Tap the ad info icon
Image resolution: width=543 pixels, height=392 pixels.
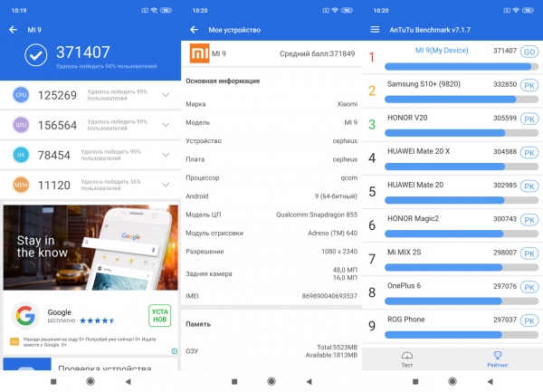click(175, 351)
